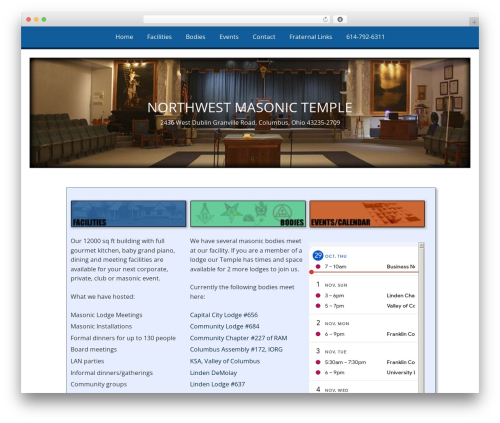Open the Events menu item
Screen dimensions: 500x423
pyautogui.click(x=229, y=37)
